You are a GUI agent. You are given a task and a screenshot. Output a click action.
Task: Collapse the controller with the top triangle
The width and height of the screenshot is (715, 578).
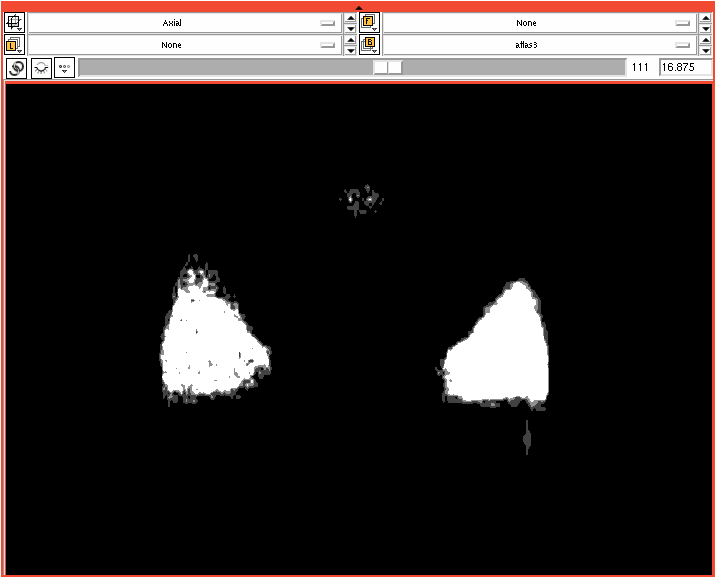(358, 8)
